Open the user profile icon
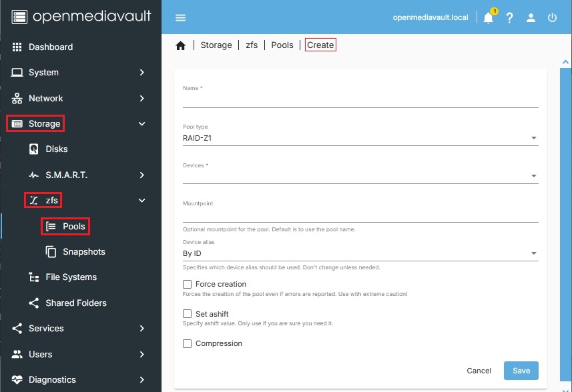Viewport: 572px width, 392px height. 531,18
